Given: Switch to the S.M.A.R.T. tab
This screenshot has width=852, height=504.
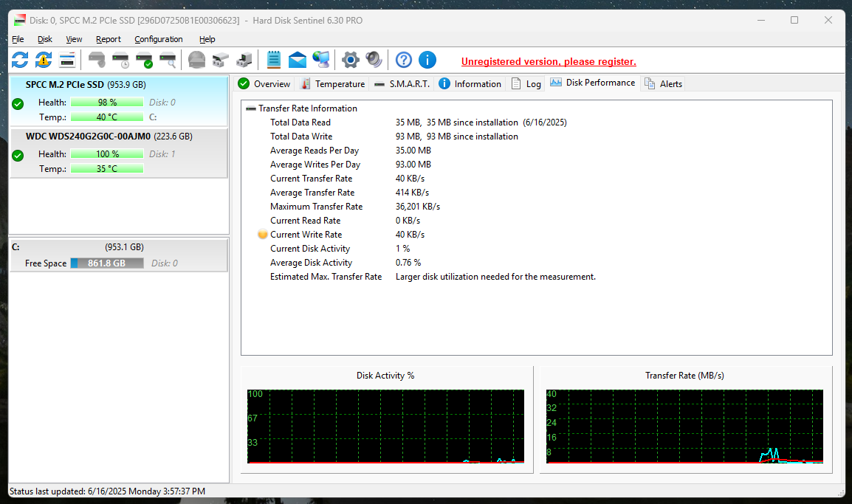Looking at the screenshot, I should coord(402,84).
